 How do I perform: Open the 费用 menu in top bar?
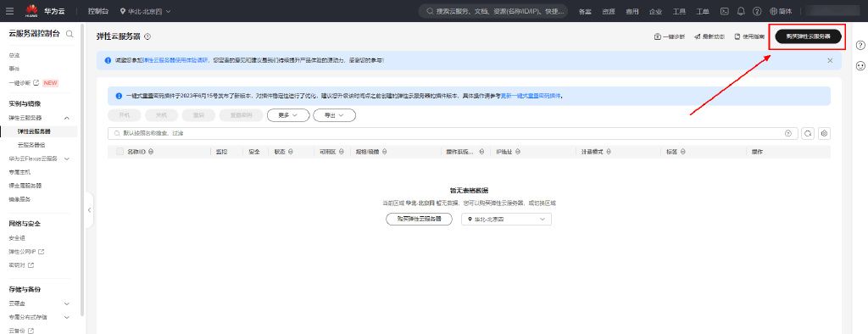coord(632,11)
